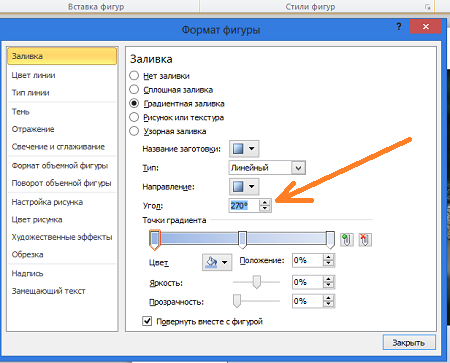Click the add gradient stop icon
Image resolution: width=450 pixels, height=363 pixels.
click(x=347, y=240)
